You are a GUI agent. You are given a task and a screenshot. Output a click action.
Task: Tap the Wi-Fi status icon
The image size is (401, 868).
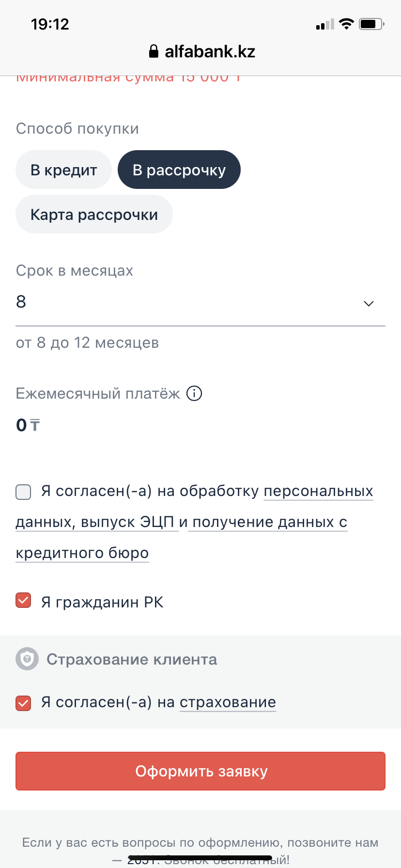(346, 24)
